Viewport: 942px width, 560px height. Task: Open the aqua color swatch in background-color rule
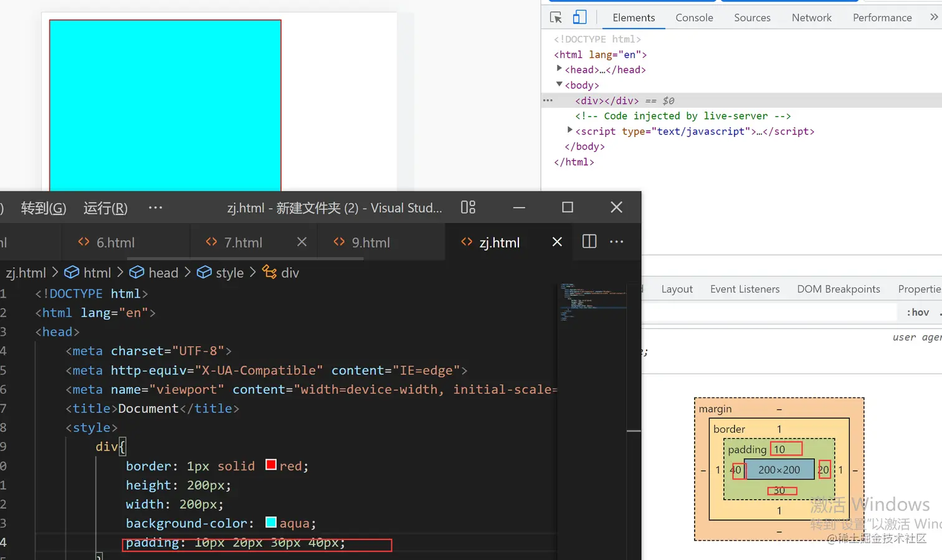coord(270,522)
